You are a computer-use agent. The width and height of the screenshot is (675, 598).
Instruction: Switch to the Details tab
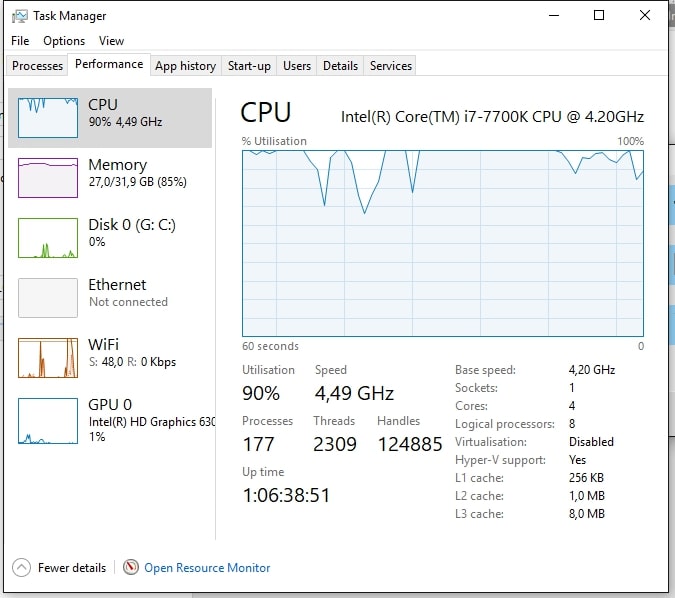click(x=341, y=66)
